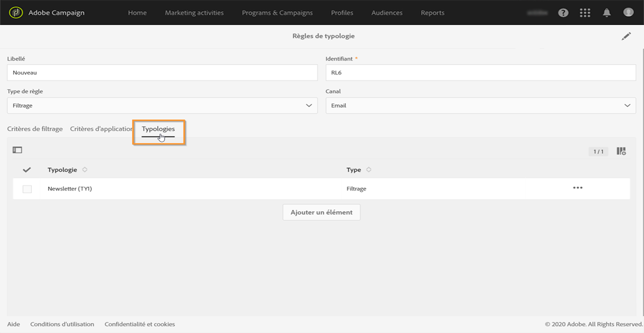Click the 1 / 1 counter
The image size is (644, 333).
coord(598,152)
